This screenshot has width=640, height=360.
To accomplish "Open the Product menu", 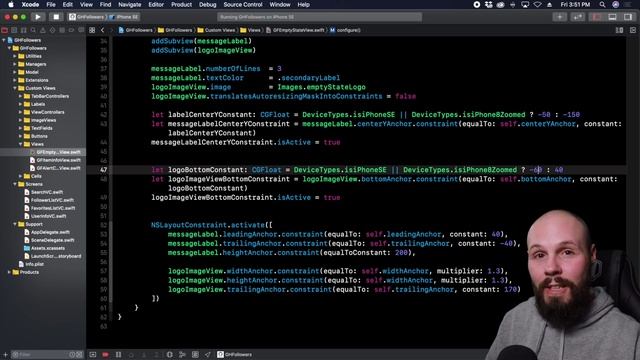I will [181, 4].
